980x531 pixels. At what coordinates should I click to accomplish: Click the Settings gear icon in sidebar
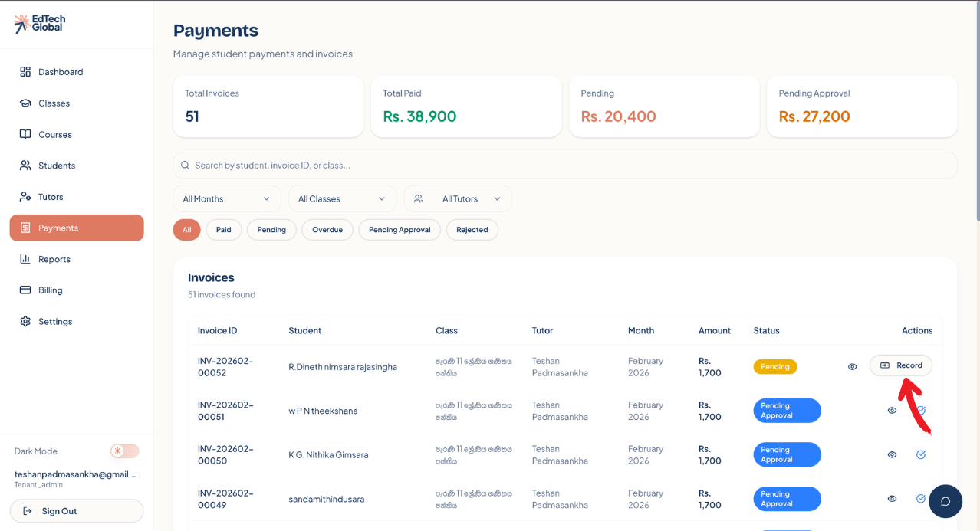[x=25, y=322]
